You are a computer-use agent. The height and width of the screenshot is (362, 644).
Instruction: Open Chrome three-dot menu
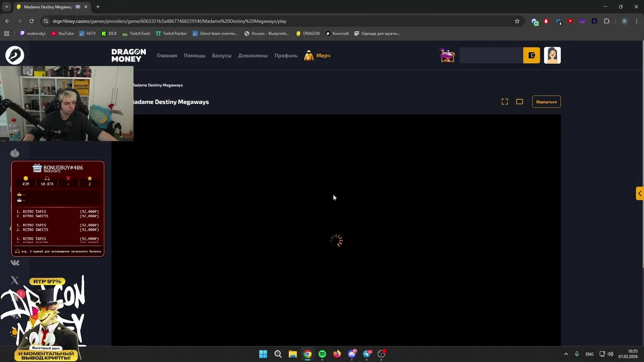point(636,21)
